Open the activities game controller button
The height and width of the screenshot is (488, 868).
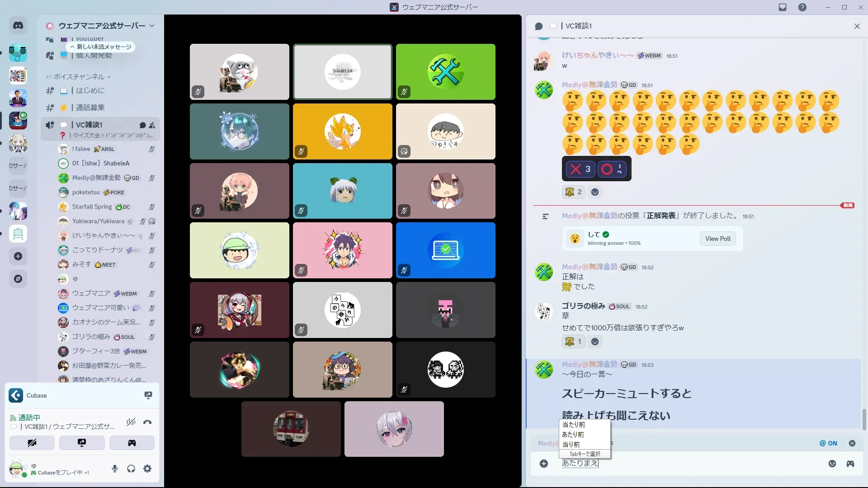click(132, 443)
